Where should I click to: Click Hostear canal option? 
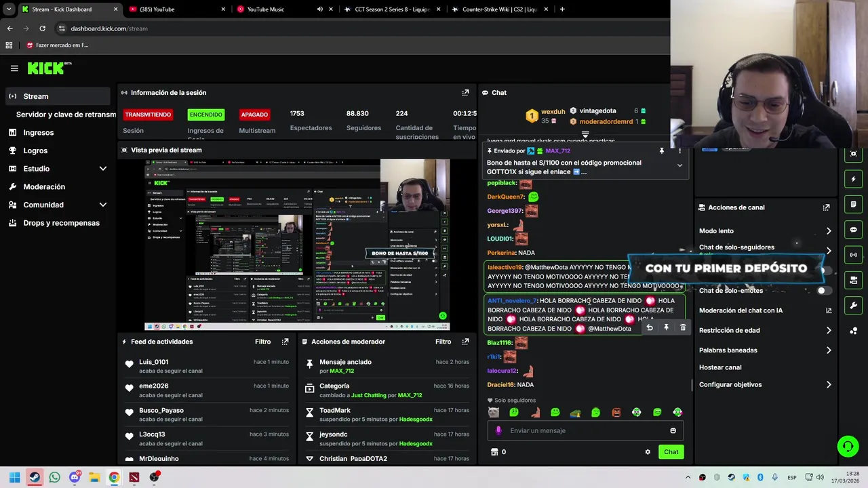(x=720, y=367)
